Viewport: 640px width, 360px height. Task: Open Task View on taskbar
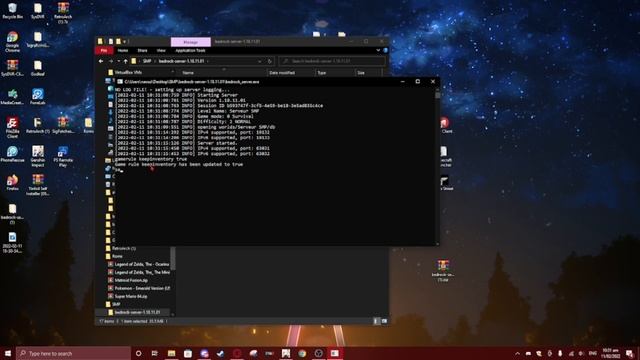click(155, 353)
